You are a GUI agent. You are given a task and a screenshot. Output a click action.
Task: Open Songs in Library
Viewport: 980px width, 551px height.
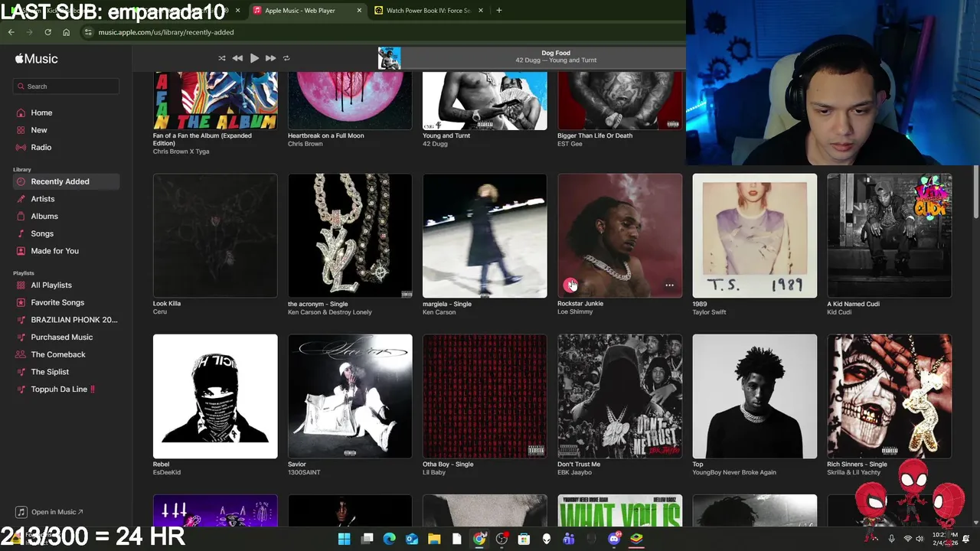click(x=42, y=233)
